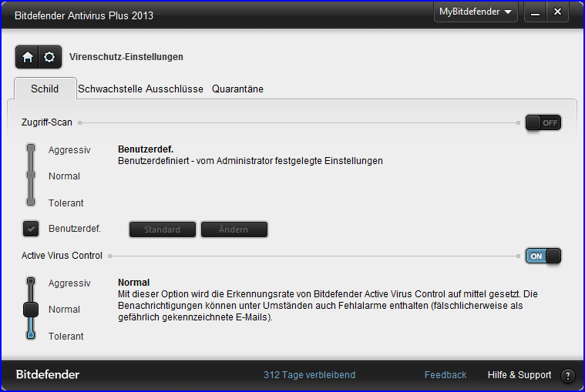Set Zugriff-Scan level to Normal
Viewport: 585px width, 392px height.
(31, 175)
